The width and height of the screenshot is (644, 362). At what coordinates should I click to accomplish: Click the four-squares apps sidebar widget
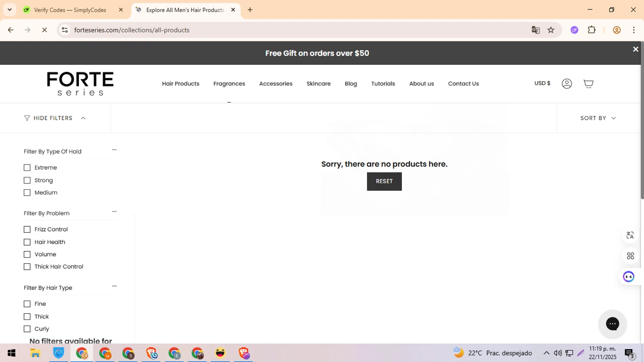coord(630,256)
